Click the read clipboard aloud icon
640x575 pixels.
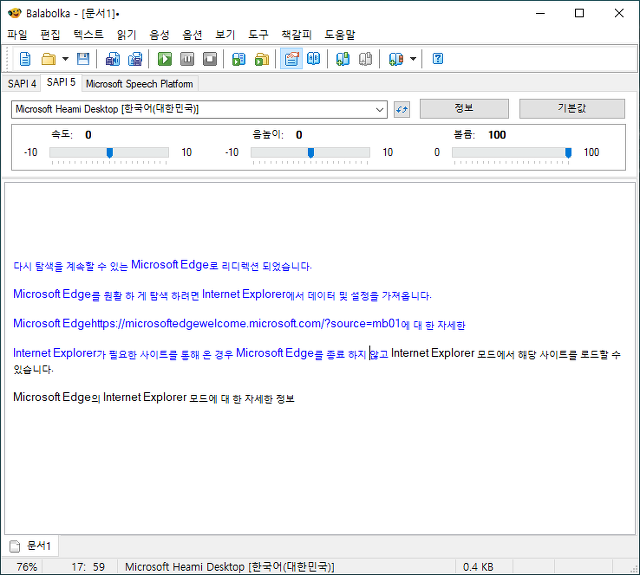point(239,59)
